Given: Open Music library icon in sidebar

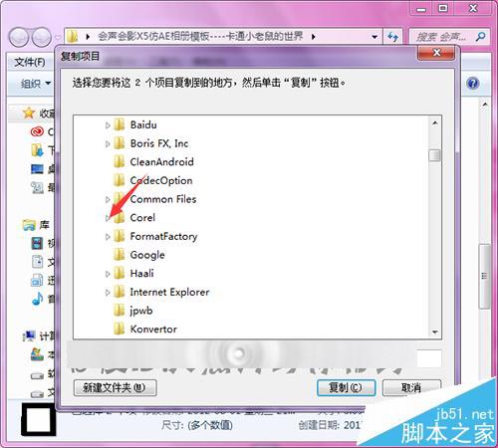Looking at the screenshot, I should [x=37, y=299].
